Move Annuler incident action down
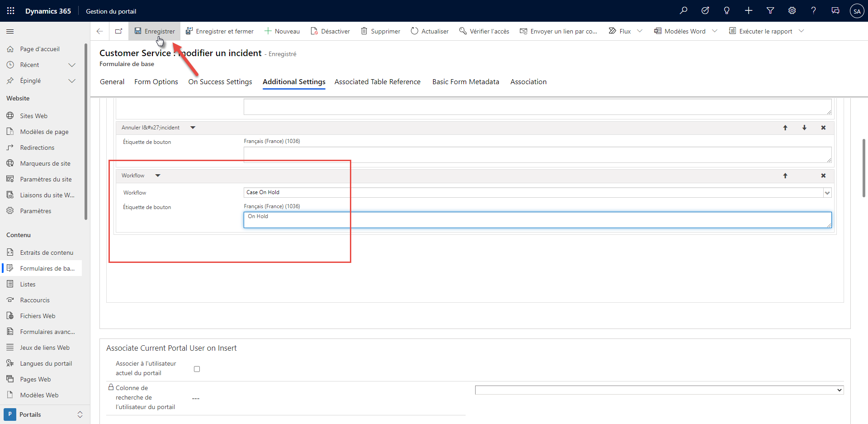 (x=804, y=128)
